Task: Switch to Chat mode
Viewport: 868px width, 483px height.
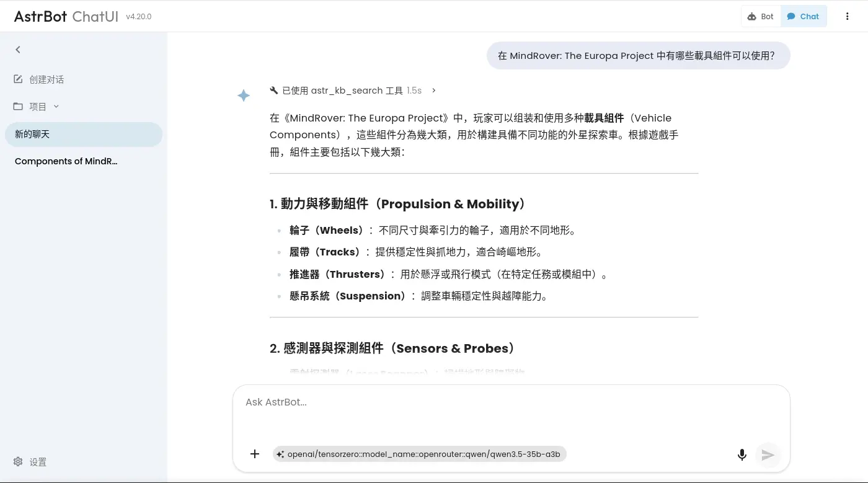Action: 803,17
